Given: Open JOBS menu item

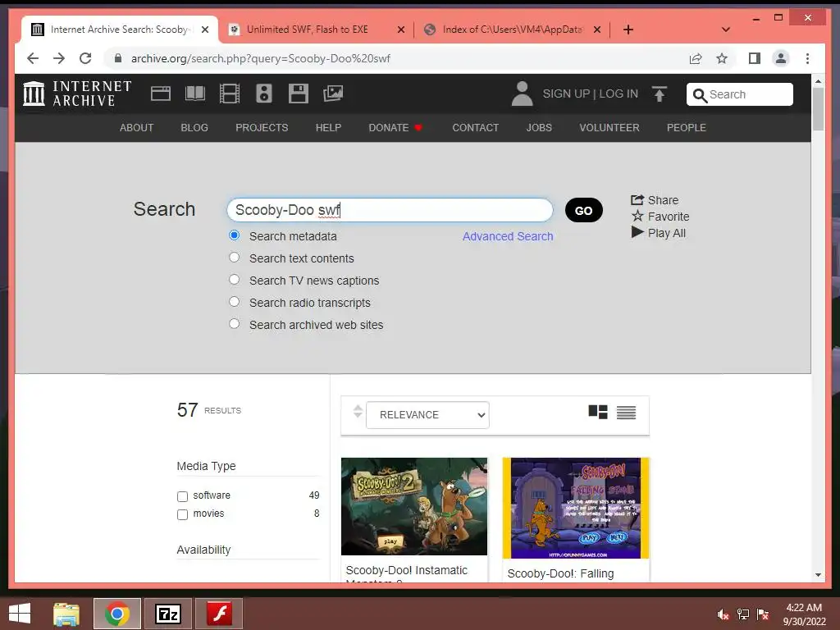Looking at the screenshot, I should pyautogui.click(x=539, y=127).
